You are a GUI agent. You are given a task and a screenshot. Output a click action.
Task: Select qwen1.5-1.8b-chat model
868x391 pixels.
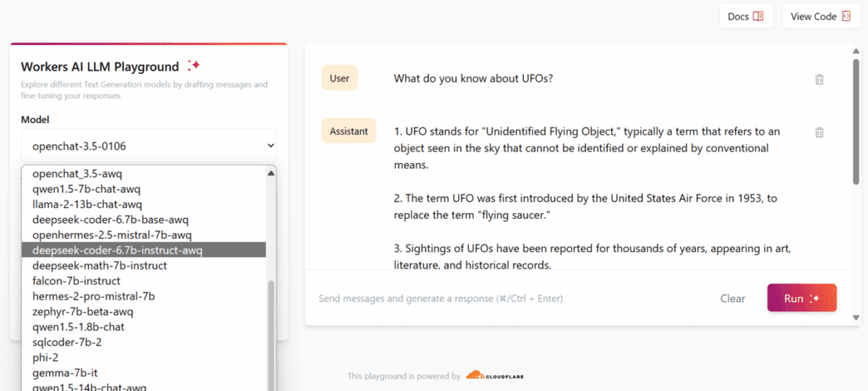point(143,327)
